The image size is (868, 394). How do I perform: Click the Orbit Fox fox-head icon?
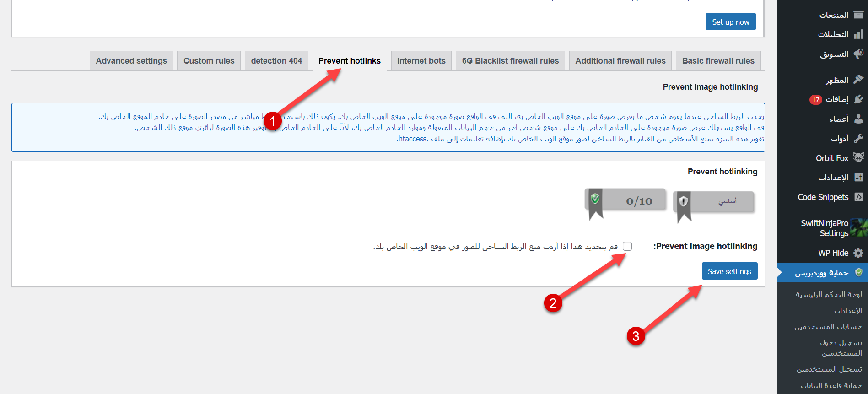pyautogui.click(x=858, y=158)
